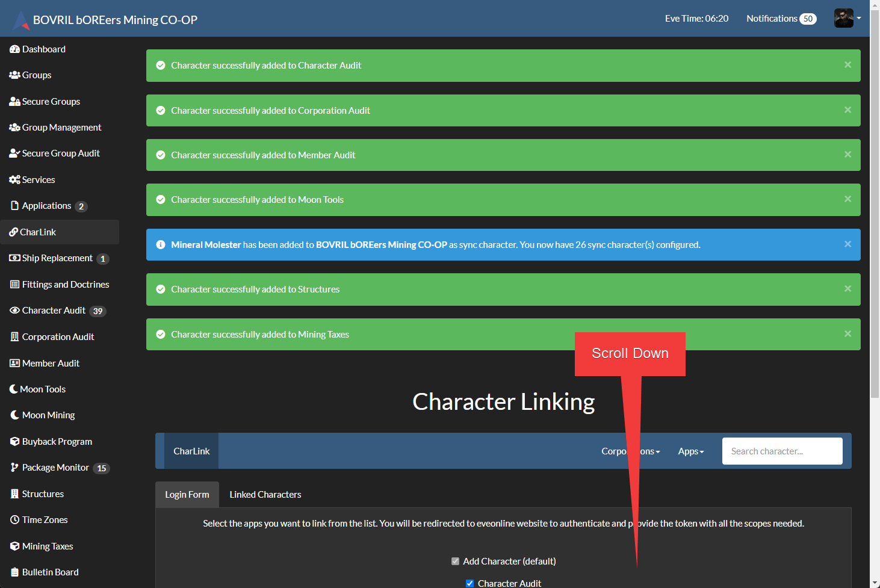The height and width of the screenshot is (588, 880).
Task: Toggle the Add Character default checkbox
Action: coord(456,561)
